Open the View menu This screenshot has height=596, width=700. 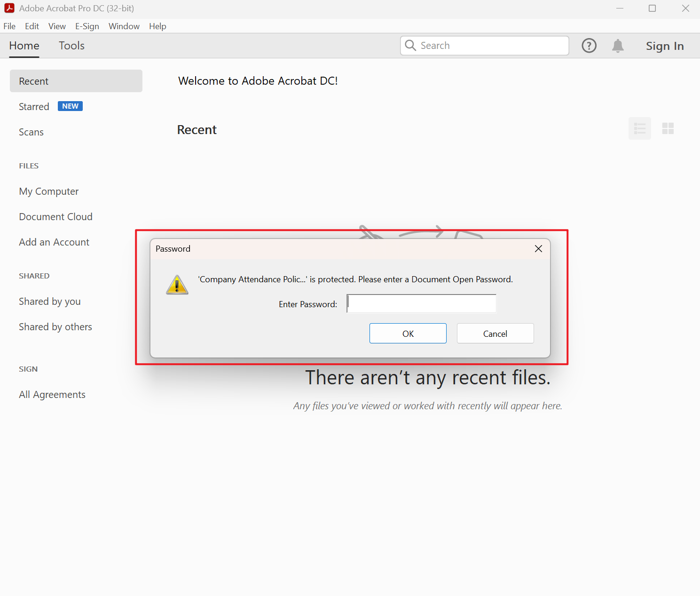pos(57,26)
